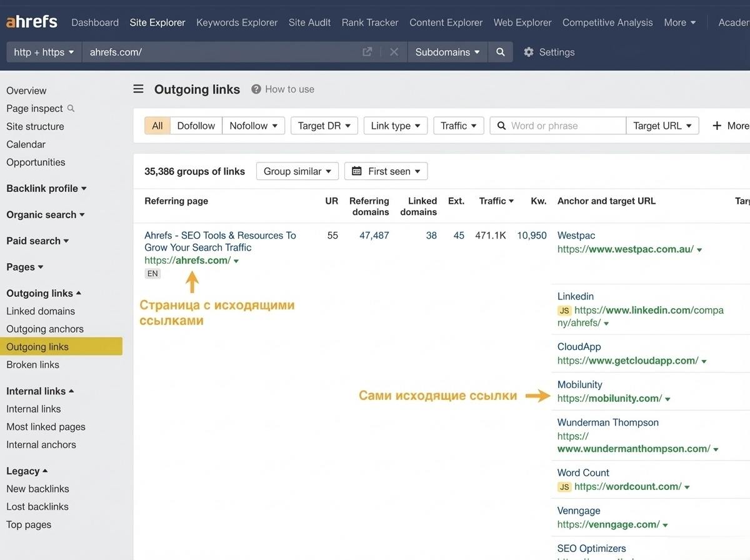Open the mobilunity.com target link
The height and width of the screenshot is (560, 750).
click(x=609, y=398)
